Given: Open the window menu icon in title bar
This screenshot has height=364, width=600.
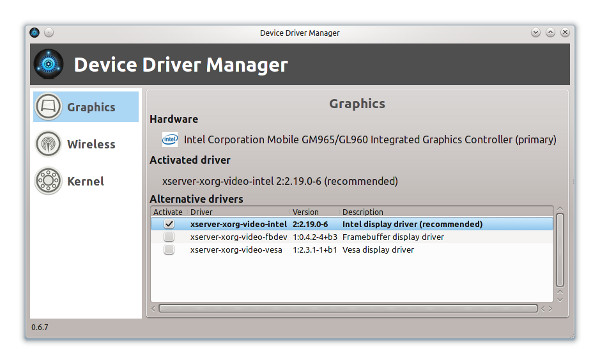Looking at the screenshot, I should pos(35,33).
